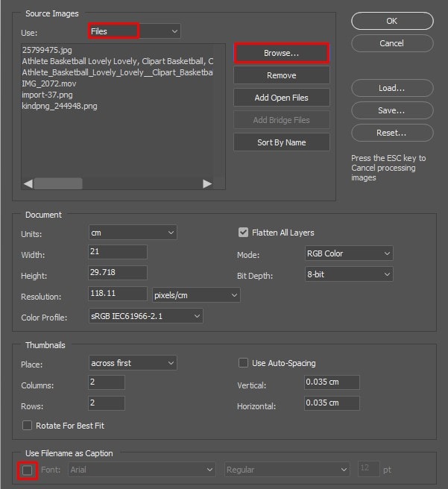Click the Remove button
Screen dimensions: 448x489
282,75
